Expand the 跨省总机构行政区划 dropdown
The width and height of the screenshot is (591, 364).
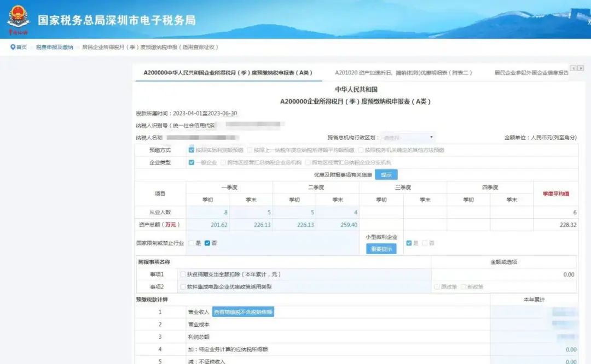pyautogui.click(x=408, y=137)
